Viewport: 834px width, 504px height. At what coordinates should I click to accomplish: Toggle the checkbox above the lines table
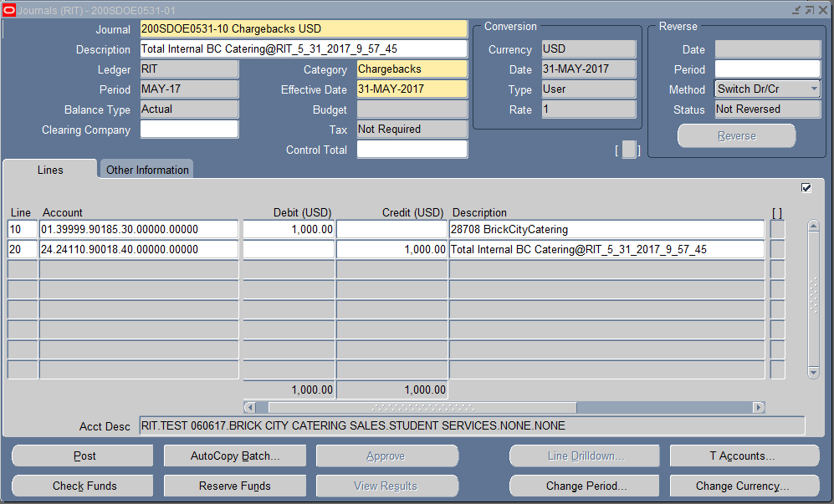point(806,188)
